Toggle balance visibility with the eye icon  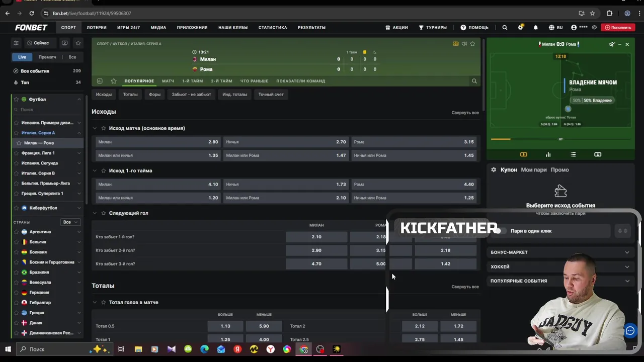pos(595,28)
